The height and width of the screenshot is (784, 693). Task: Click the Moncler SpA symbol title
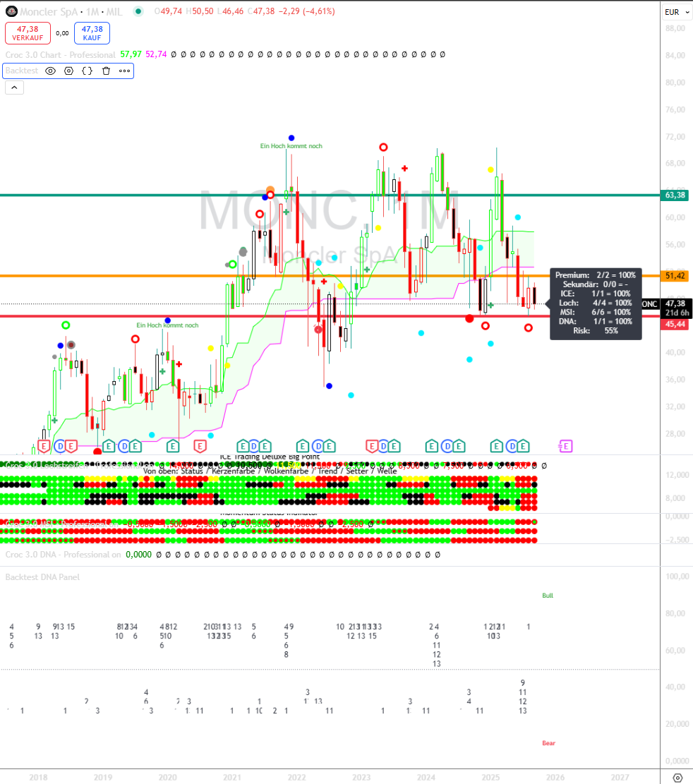click(x=48, y=12)
